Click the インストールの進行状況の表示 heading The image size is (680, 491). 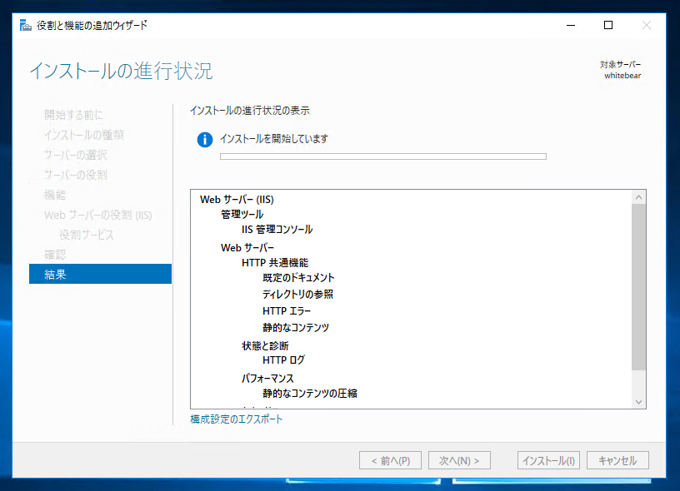coord(250,111)
